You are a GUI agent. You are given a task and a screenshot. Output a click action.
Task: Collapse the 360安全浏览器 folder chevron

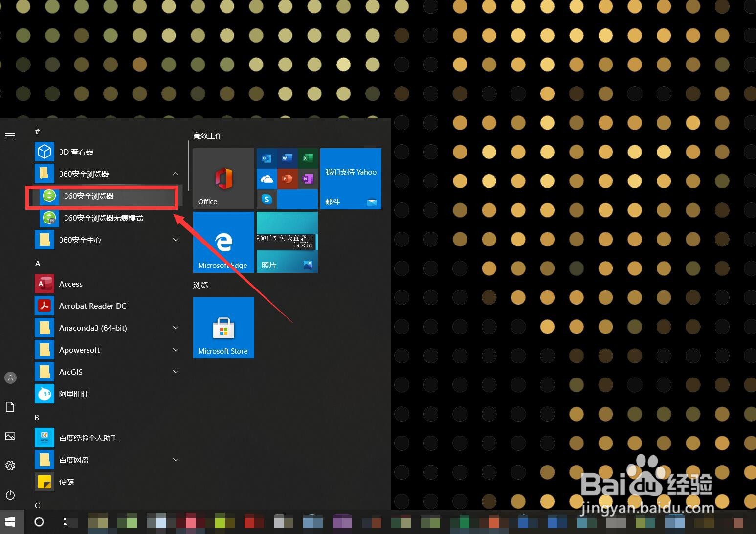click(175, 174)
